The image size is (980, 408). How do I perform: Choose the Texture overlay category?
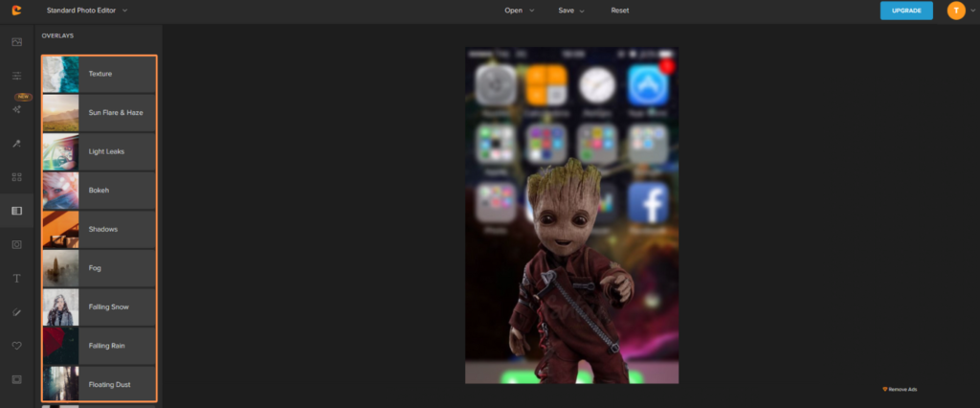tap(99, 74)
